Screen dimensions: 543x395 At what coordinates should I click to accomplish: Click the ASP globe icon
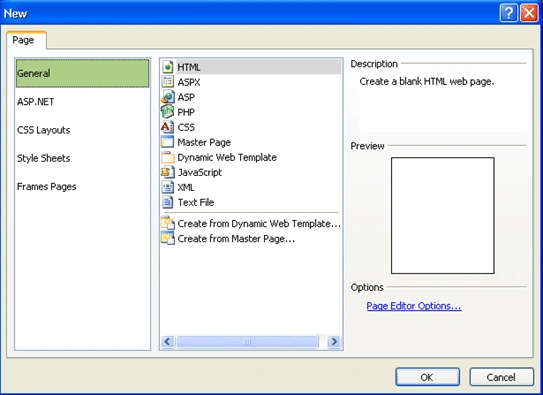coord(168,97)
